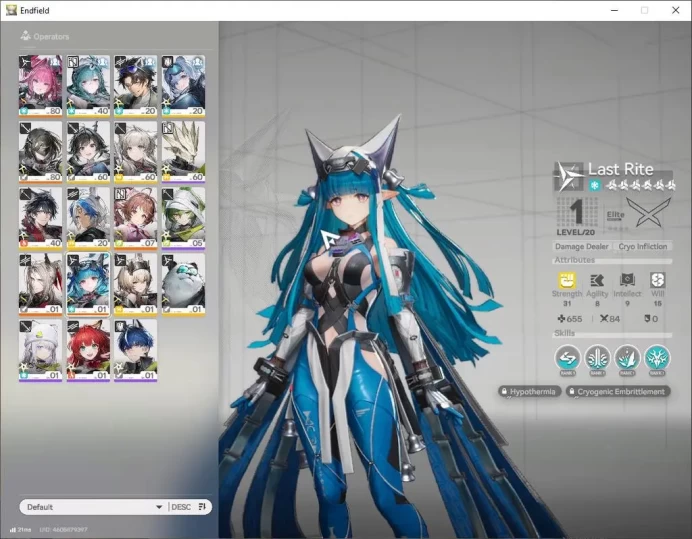Select the black masked operator card at level 80

[x=40, y=152]
